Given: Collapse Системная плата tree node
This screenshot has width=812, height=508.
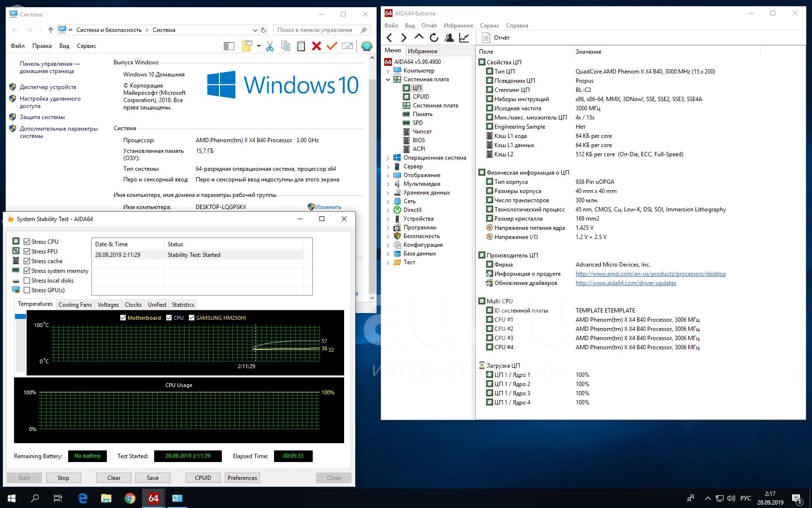Looking at the screenshot, I should (388, 79).
